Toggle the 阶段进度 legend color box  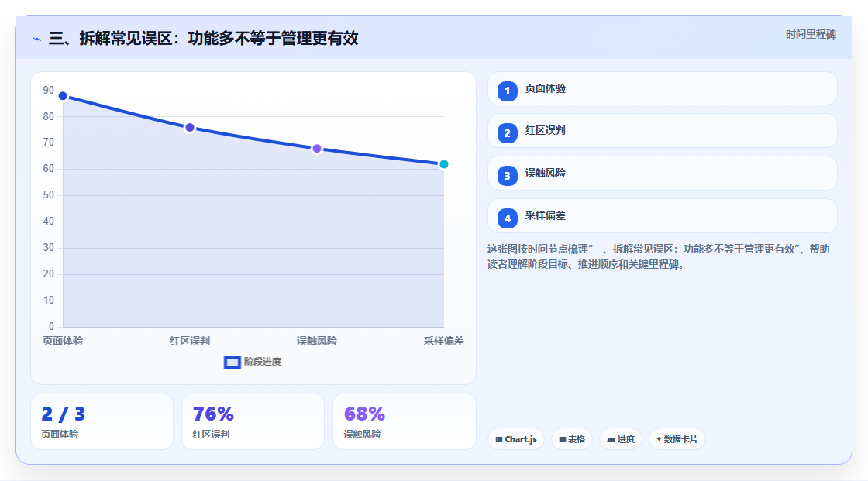[232, 362]
